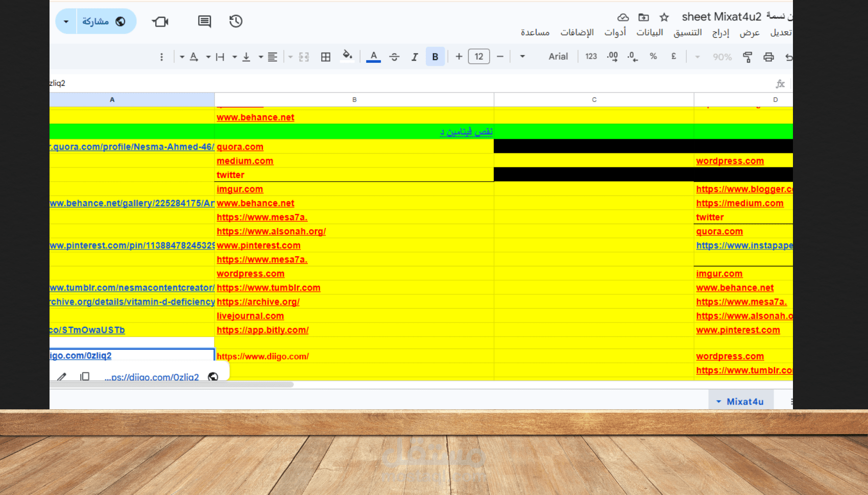Toggle bold formatting
This screenshot has width=868, height=495.
(435, 57)
